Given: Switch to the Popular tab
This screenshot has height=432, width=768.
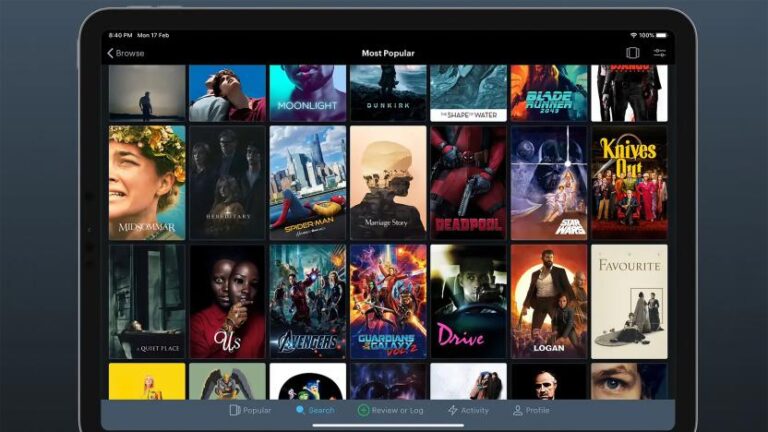Looking at the screenshot, I should 250,410.
